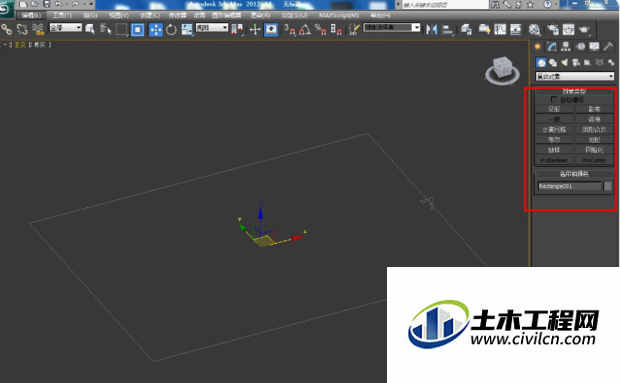The width and height of the screenshot is (620, 383).
Task: Select the Geometry category icon
Action: tap(541, 62)
